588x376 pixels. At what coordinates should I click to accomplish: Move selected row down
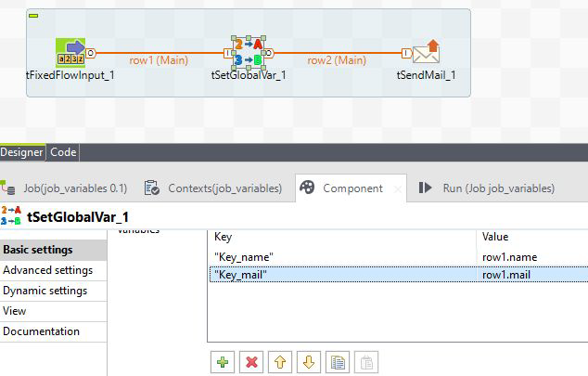[309, 362]
